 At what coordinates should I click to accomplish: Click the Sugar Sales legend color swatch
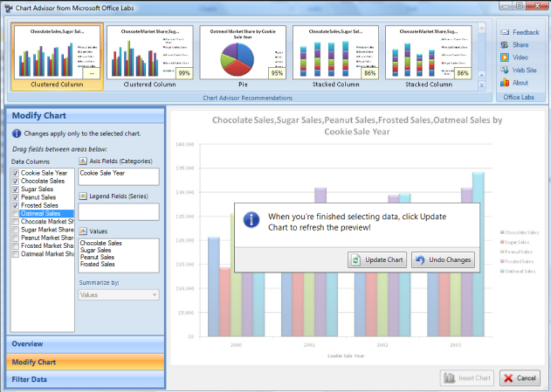[x=502, y=242]
